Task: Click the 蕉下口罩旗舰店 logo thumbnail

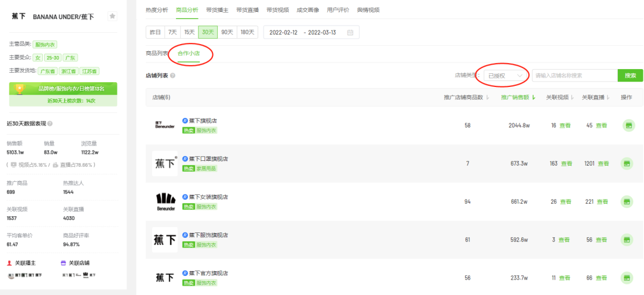Action: tap(165, 164)
